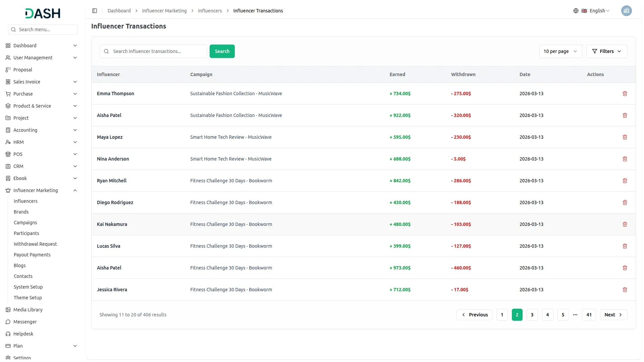Click the green Search button
The image size is (644, 362).
pyautogui.click(x=222, y=51)
